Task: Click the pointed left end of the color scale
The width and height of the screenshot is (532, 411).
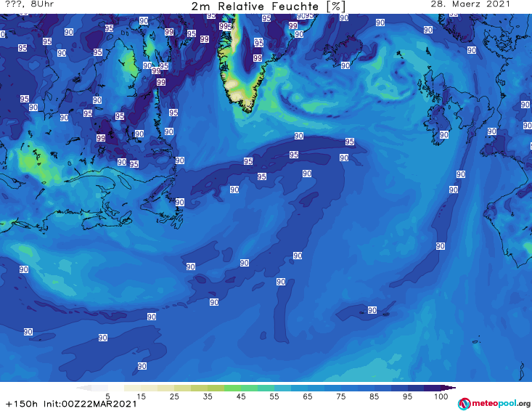Action: (83, 388)
